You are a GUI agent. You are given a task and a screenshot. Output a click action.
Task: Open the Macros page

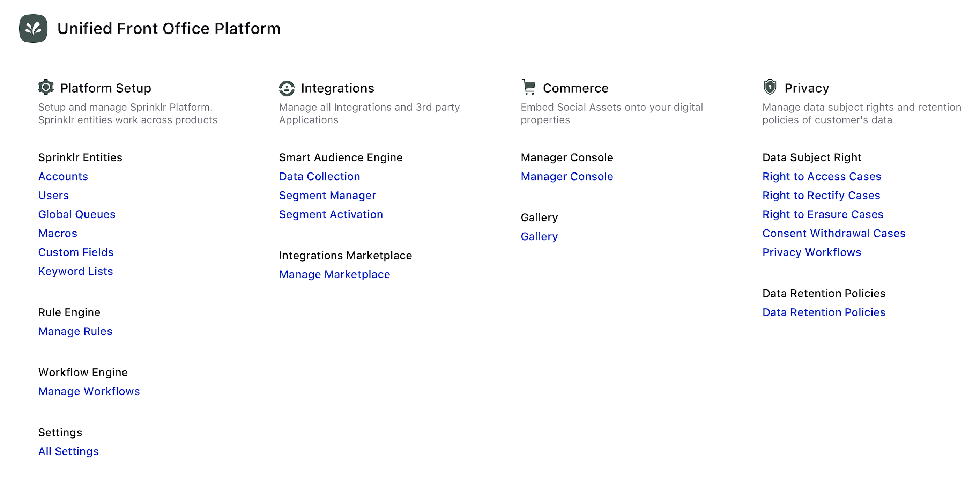pos(58,233)
